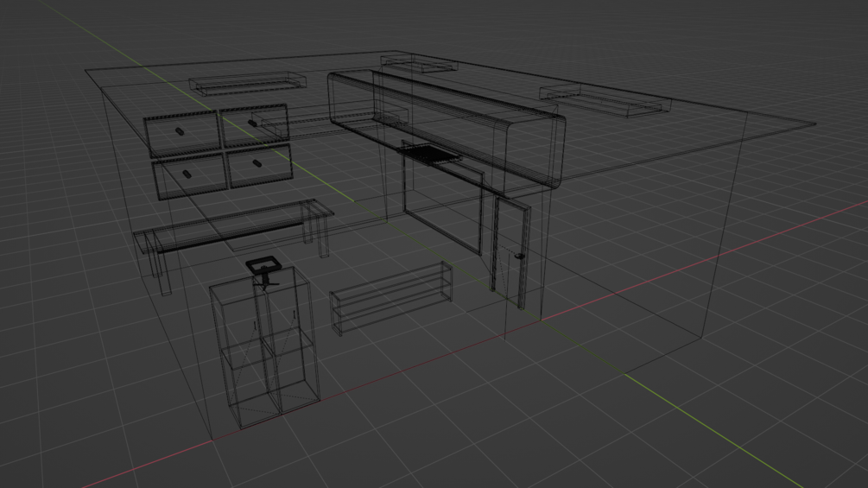868x488 pixels.
Task: Select the small dark object atop the cabinet
Action: (264, 272)
